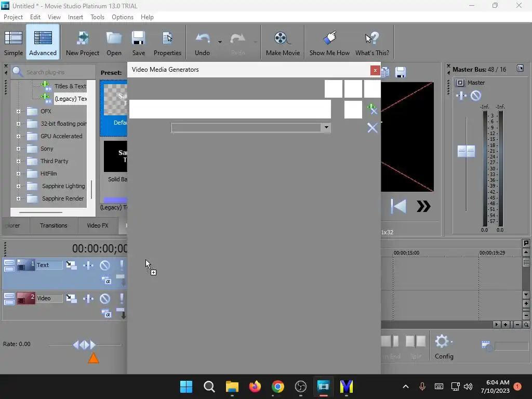The image size is (532, 399).
Task: Open the Undo history dropdown arrow
Action: (x=220, y=42)
